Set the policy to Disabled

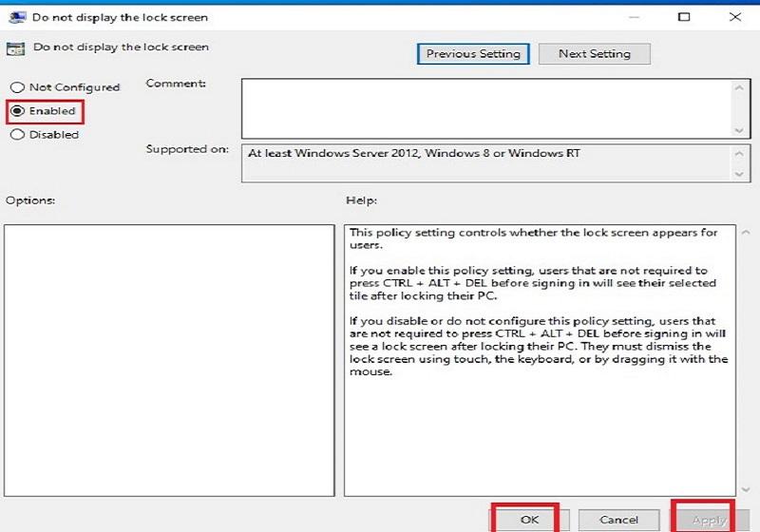pyautogui.click(x=16, y=135)
